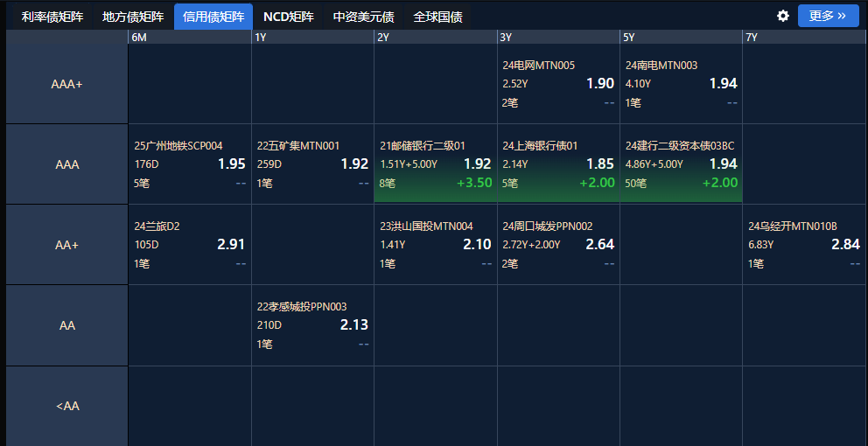Click the 4.86Y+5.00Y term text
The image size is (868, 446).
point(654,164)
